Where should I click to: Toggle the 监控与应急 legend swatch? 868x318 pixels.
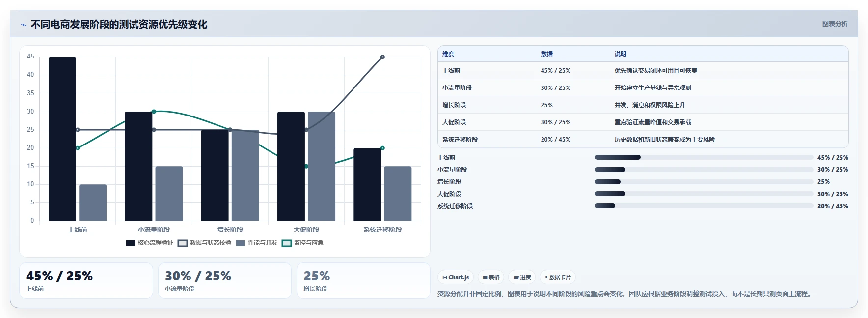(287, 243)
